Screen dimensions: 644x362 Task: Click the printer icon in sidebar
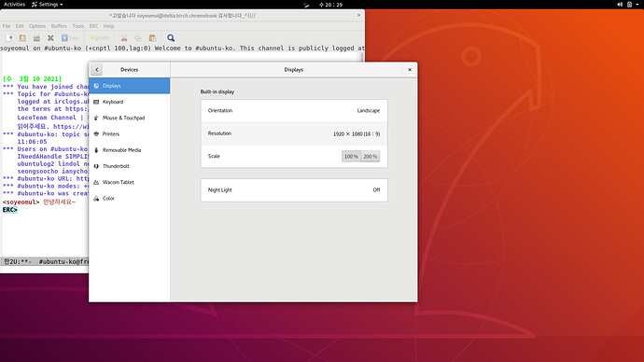96,133
